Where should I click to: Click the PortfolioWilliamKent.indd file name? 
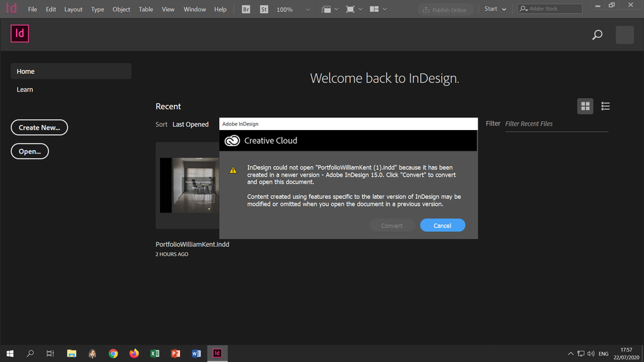pos(192,244)
